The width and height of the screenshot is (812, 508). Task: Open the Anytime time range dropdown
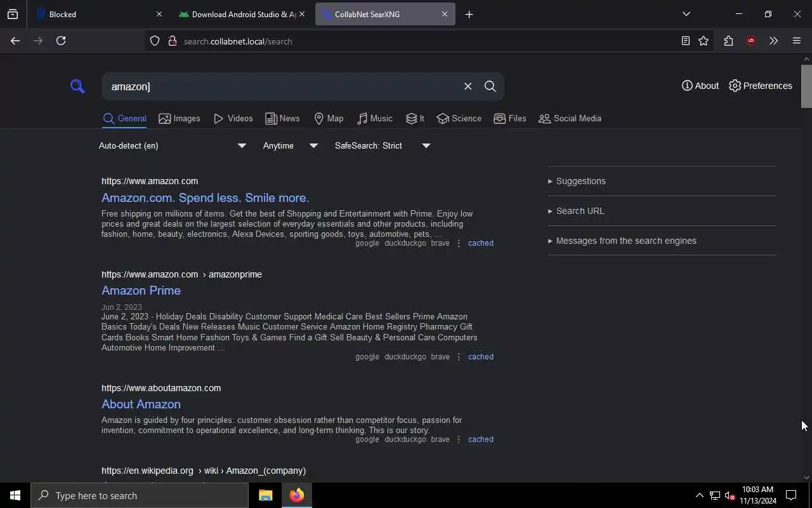(x=291, y=146)
